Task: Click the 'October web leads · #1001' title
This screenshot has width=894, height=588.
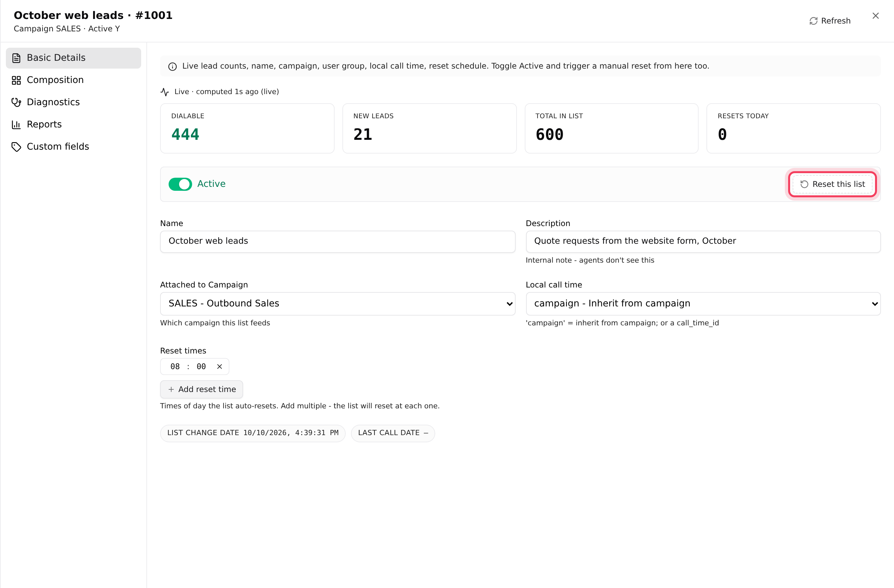Action: tap(93, 15)
